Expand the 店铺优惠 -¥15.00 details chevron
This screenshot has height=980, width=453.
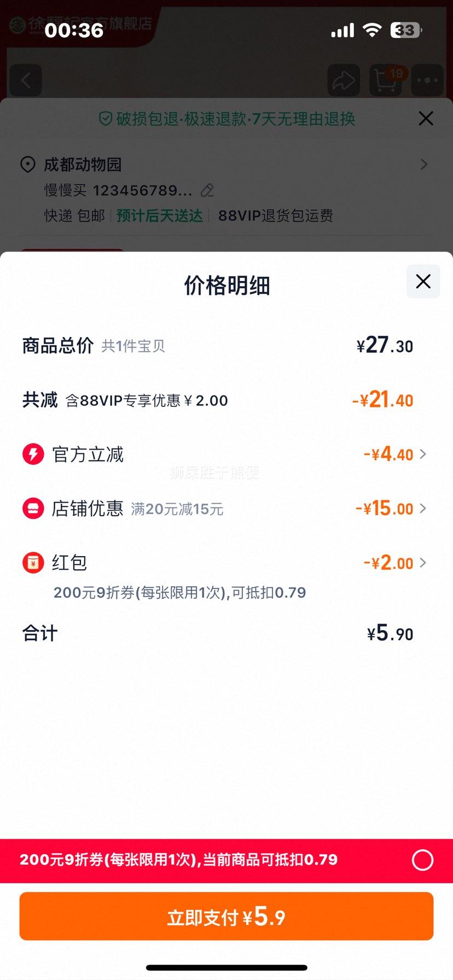[x=423, y=509]
